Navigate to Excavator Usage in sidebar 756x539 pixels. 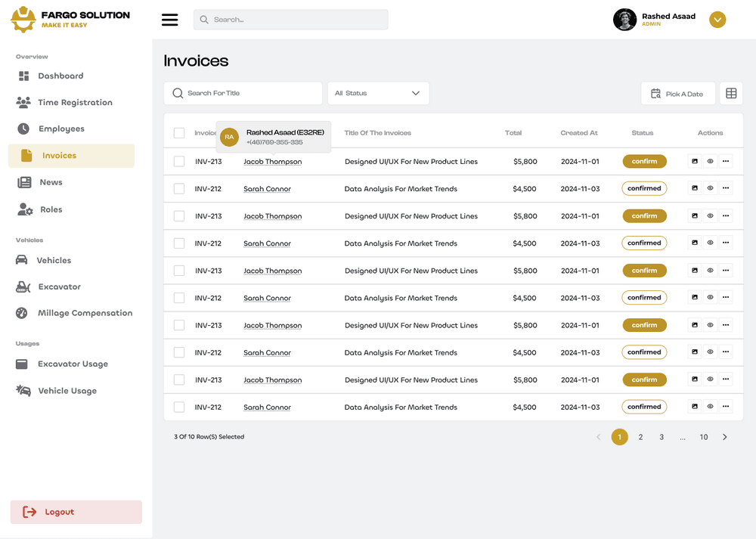(72, 364)
